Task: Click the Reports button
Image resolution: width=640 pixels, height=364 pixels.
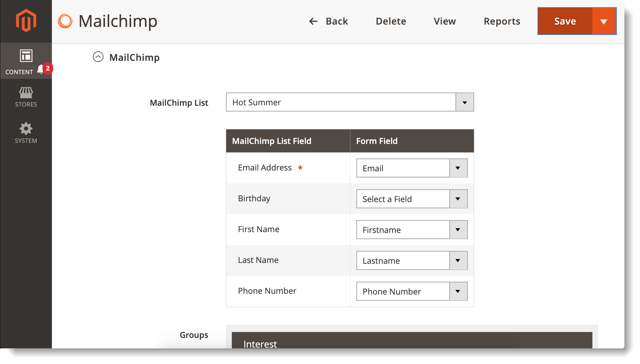Action: (x=502, y=21)
